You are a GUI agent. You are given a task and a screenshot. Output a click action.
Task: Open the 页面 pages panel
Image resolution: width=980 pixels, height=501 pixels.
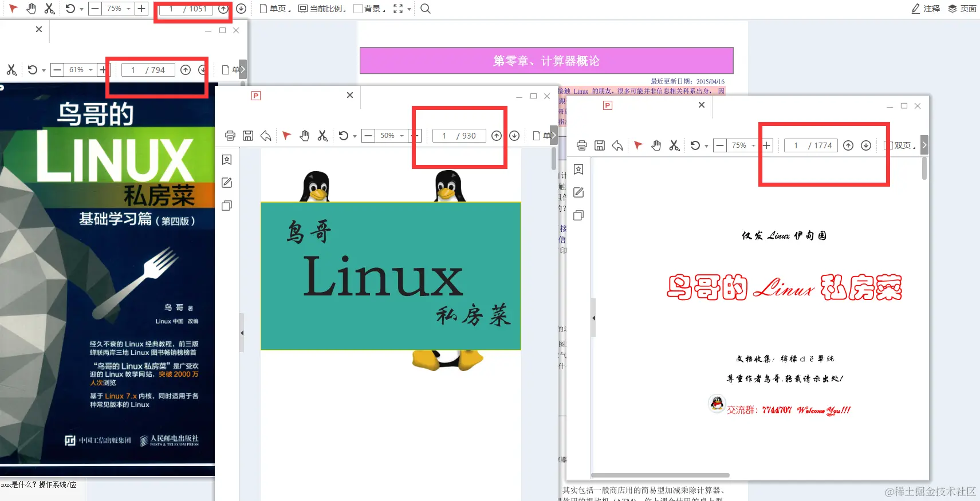tap(962, 9)
